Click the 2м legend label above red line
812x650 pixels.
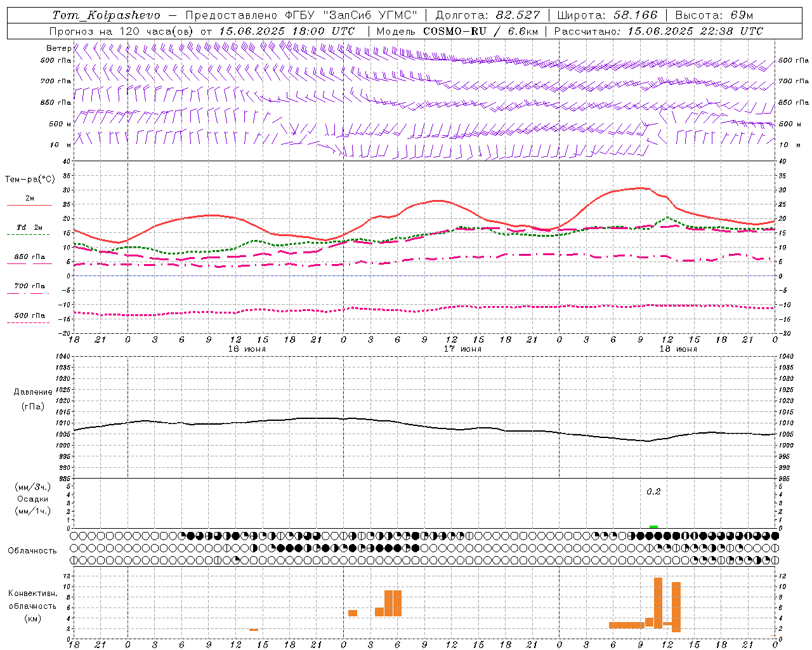coord(30,199)
